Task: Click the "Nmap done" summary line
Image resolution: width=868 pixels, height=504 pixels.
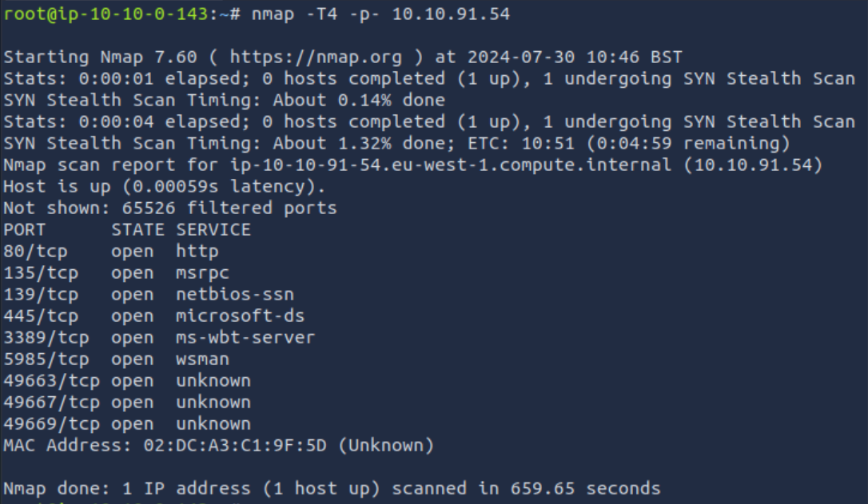Action: [332, 488]
